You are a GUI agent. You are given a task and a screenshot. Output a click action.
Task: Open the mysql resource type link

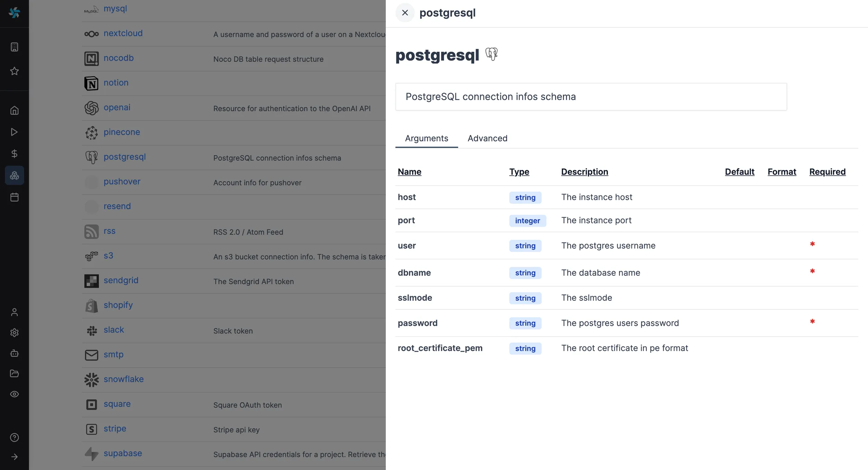pos(115,8)
